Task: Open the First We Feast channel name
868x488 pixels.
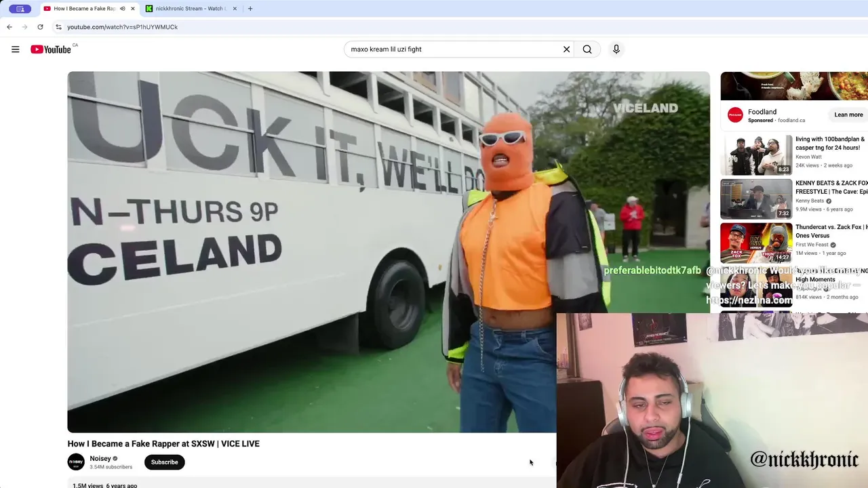Action: coord(812,245)
